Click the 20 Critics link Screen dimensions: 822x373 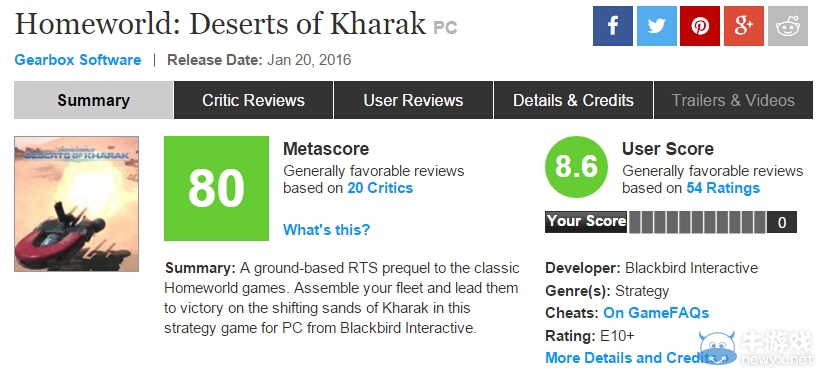[x=380, y=188]
